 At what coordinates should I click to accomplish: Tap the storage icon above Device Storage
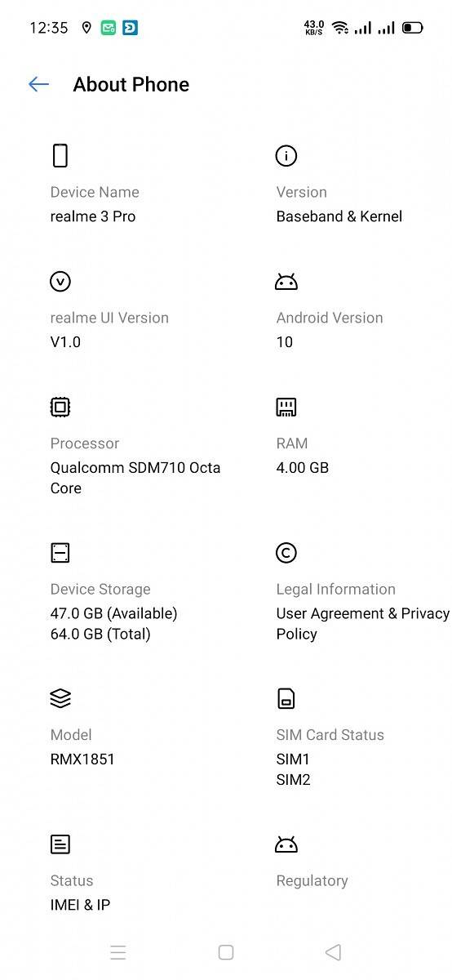click(x=60, y=553)
